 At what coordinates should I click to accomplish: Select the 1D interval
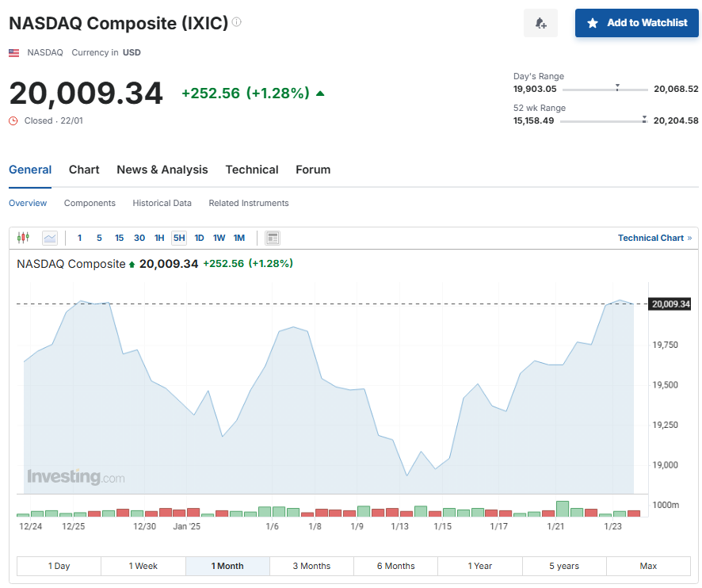click(199, 238)
